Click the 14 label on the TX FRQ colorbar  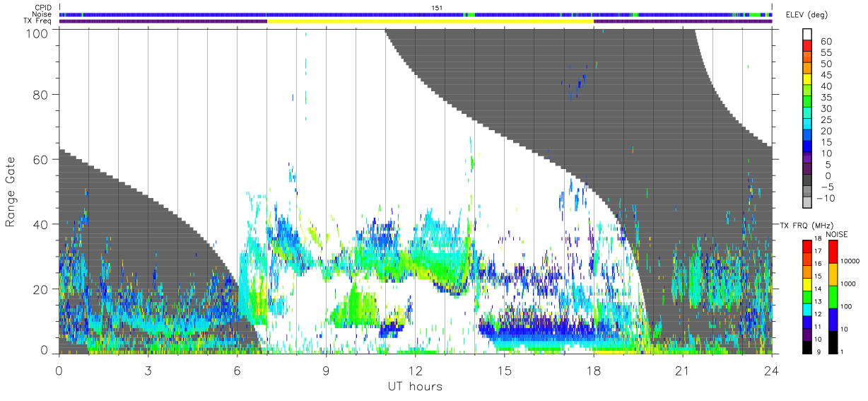click(x=819, y=289)
